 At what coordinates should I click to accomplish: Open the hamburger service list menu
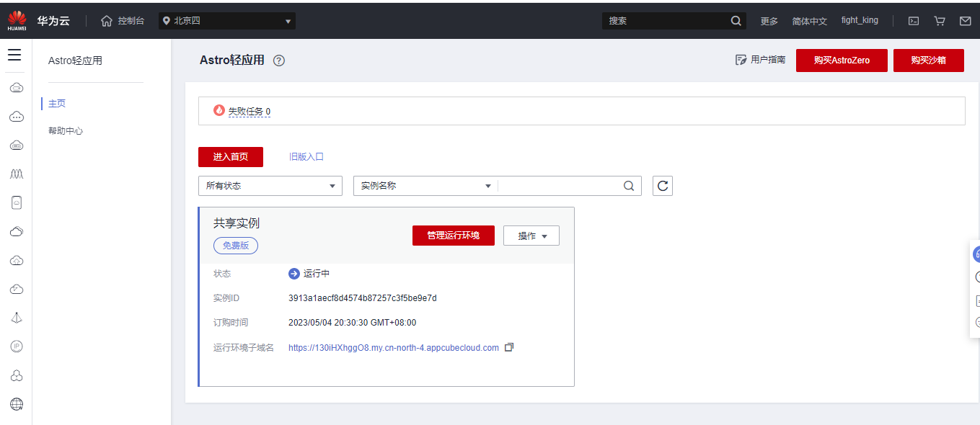pyautogui.click(x=14, y=55)
